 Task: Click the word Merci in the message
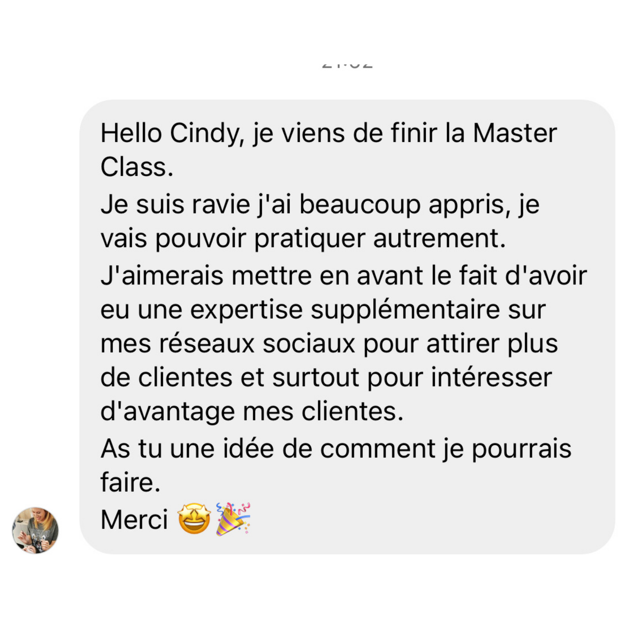tap(134, 520)
